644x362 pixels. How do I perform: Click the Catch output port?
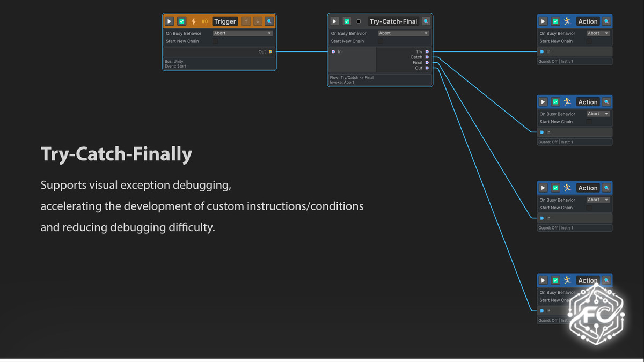[427, 57]
